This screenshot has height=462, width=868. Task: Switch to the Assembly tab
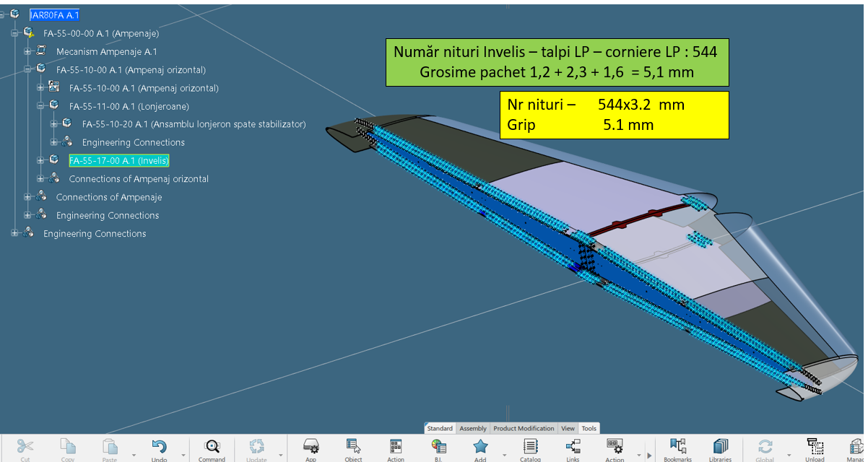tap(473, 428)
